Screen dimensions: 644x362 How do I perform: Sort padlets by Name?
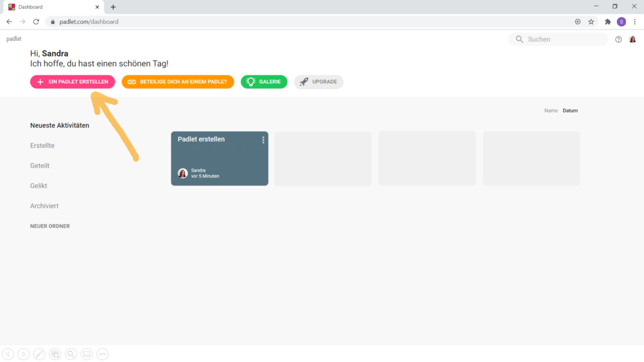pos(551,111)
